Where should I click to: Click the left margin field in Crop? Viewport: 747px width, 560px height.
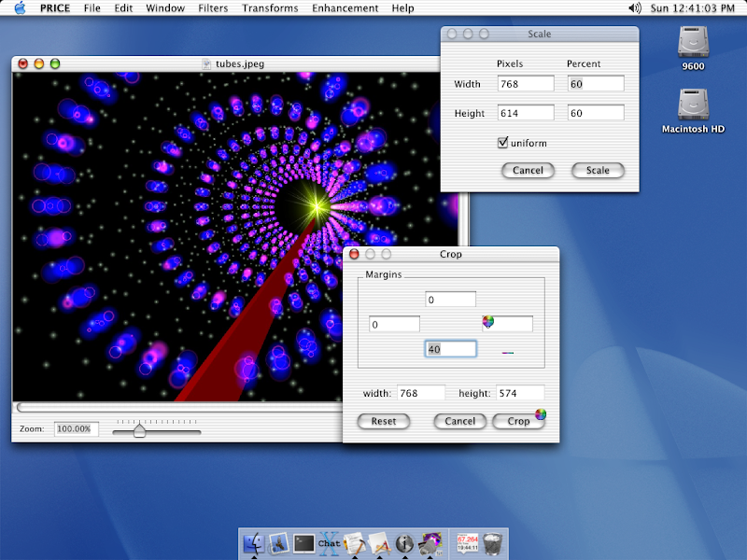(x=394, y=324)
